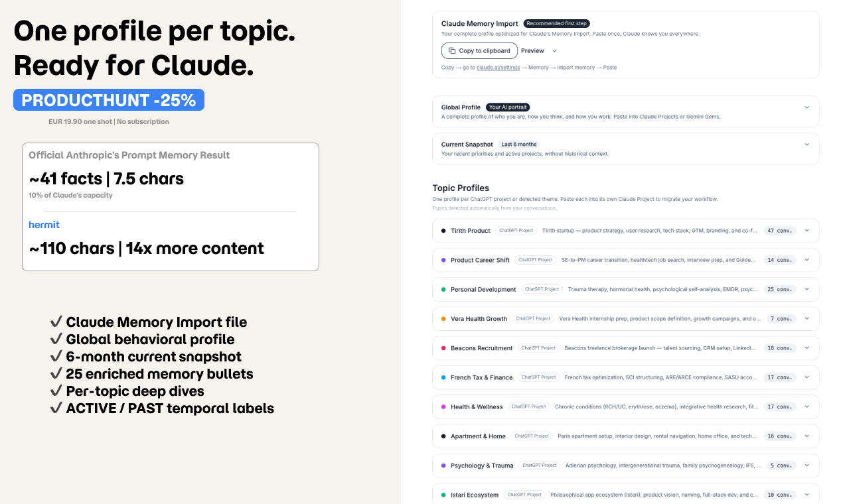Click the PRODUCTHUNT -25% badge

108,99
